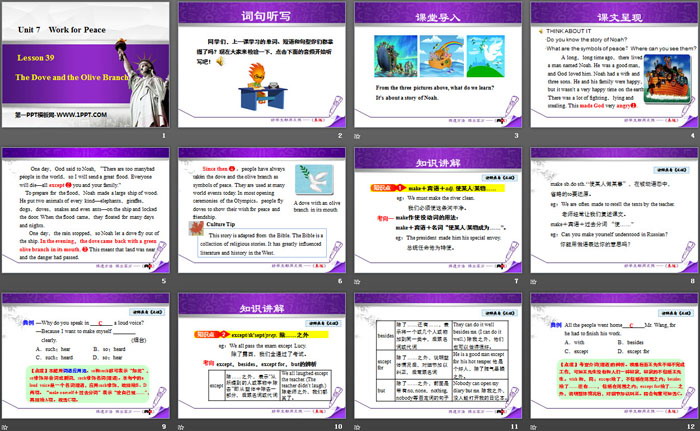The height and width of the screenshot is (431, 700).
Task: Click slide number 4 label
Action: pyautogui.click(x=693, y=135)
